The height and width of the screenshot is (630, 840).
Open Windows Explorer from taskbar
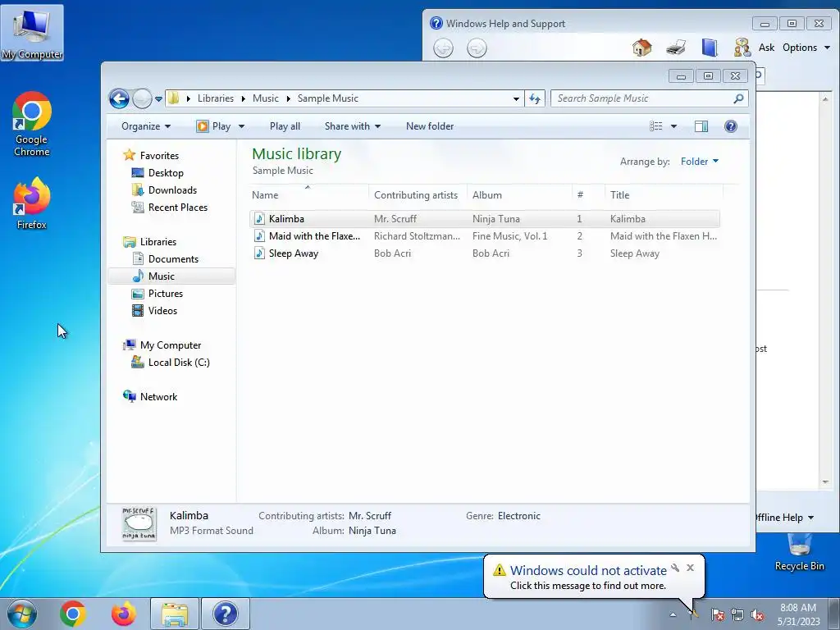click(175, 614)
